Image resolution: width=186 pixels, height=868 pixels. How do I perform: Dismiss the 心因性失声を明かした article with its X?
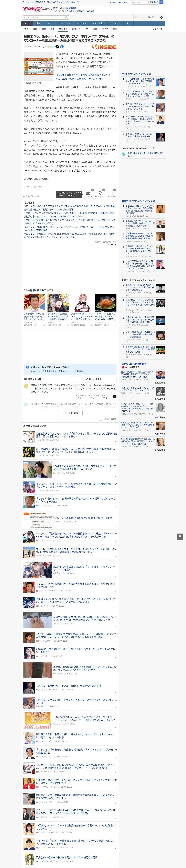point(116,441)
